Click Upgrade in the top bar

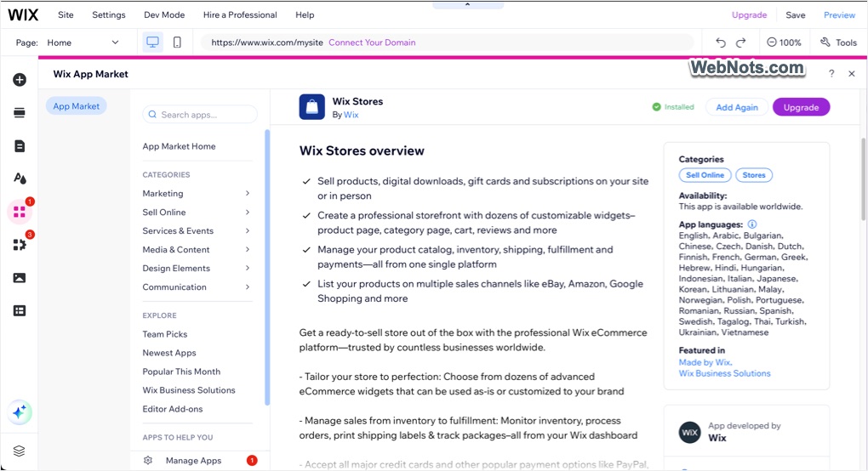pyautogui.click(x=750, y=15)
